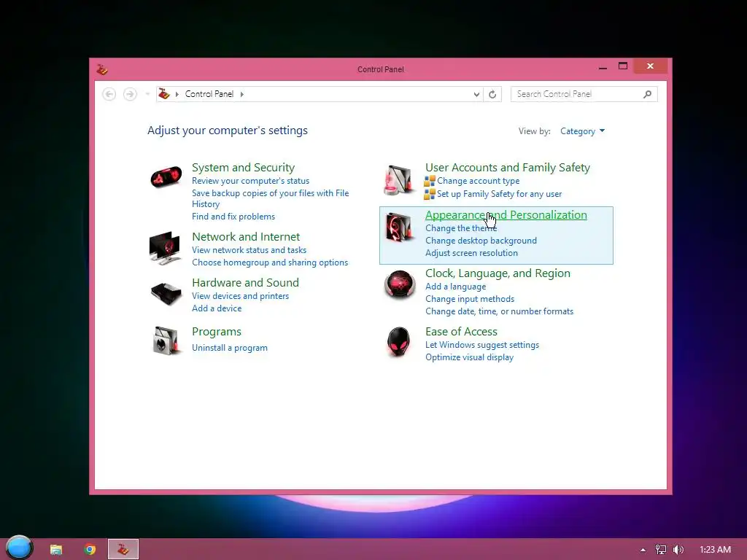The height and width of the screenshot is (560, 747).
Task: Open Save backup copies with File History
Action: tap(270, 198)
